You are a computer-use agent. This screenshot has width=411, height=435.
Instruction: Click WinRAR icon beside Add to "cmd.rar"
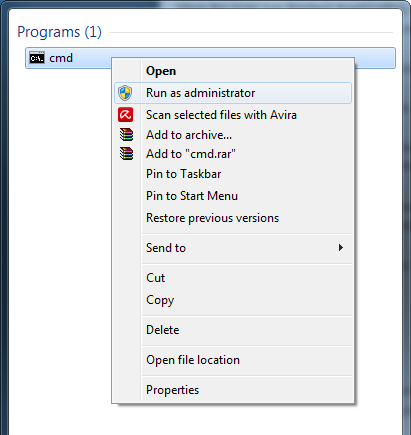coord(126,154)
